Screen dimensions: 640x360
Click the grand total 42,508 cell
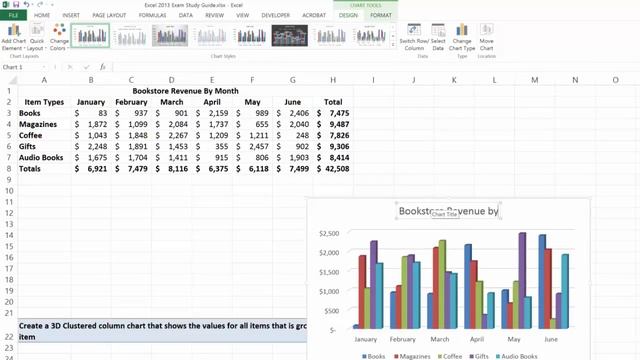coord(333,169)
